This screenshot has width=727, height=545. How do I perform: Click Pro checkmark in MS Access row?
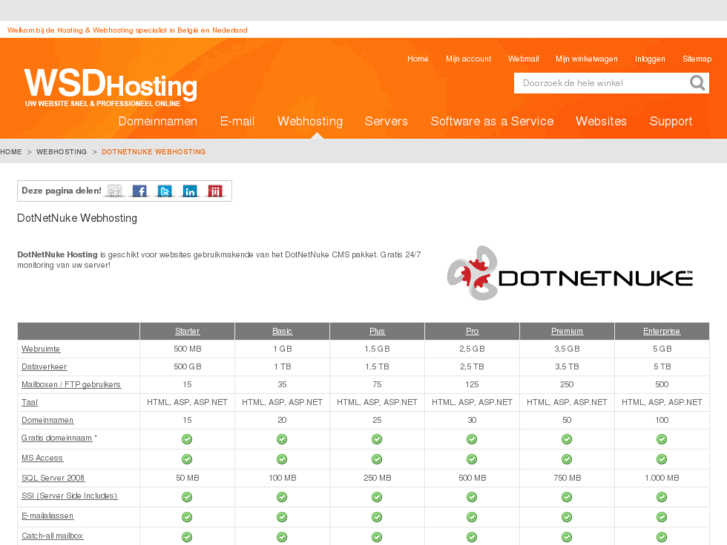[x=472, y=459]
